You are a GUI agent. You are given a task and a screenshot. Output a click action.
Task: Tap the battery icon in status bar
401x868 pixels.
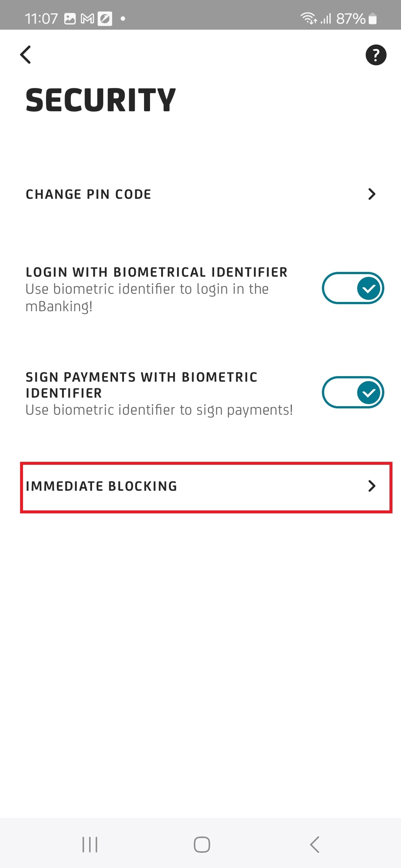click(373, 19)
